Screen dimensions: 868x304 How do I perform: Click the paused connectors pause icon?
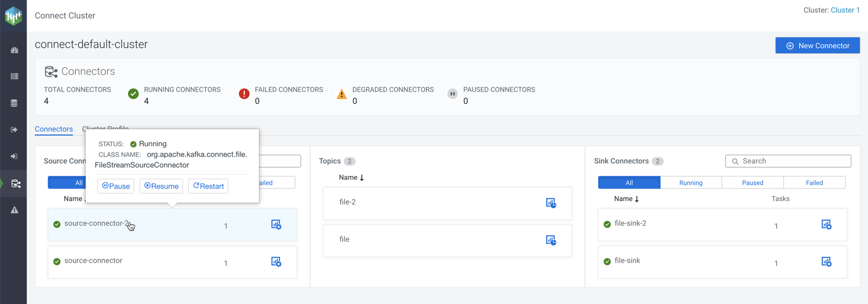[452, 94]
